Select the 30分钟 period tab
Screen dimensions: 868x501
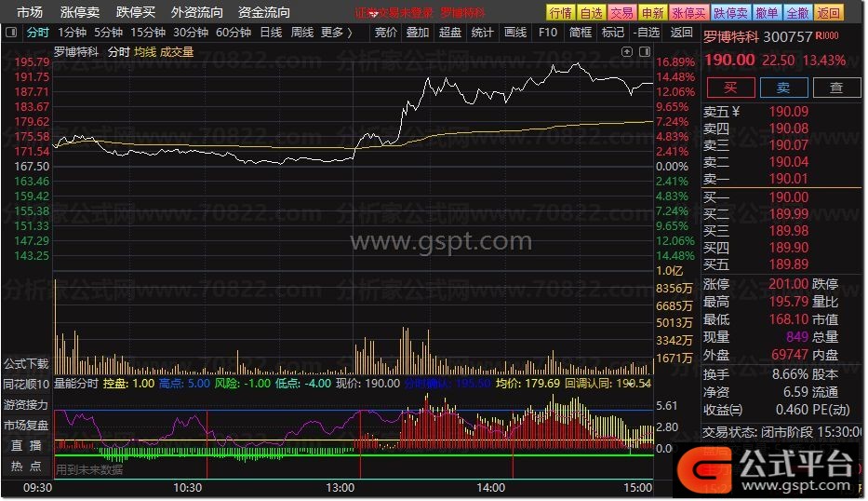(191, 33)
